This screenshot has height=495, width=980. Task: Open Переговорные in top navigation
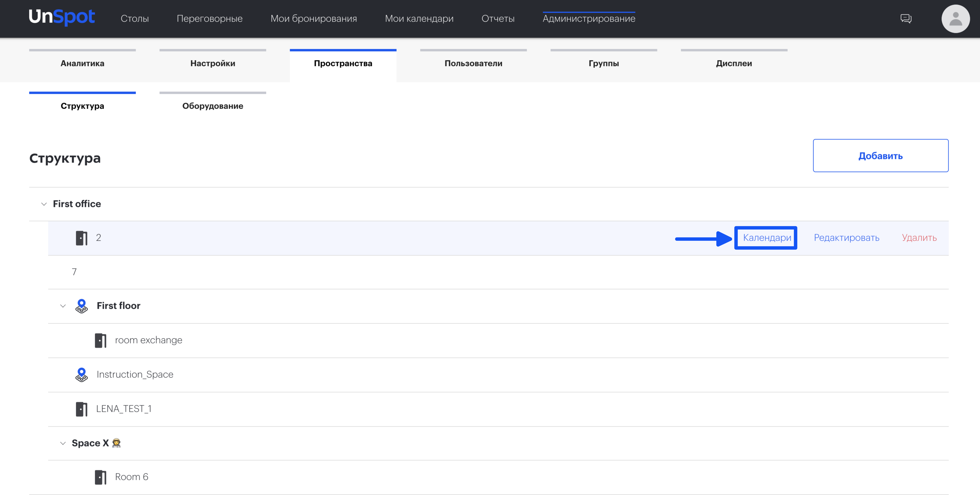pyautogui.click(x=210, y=19)
